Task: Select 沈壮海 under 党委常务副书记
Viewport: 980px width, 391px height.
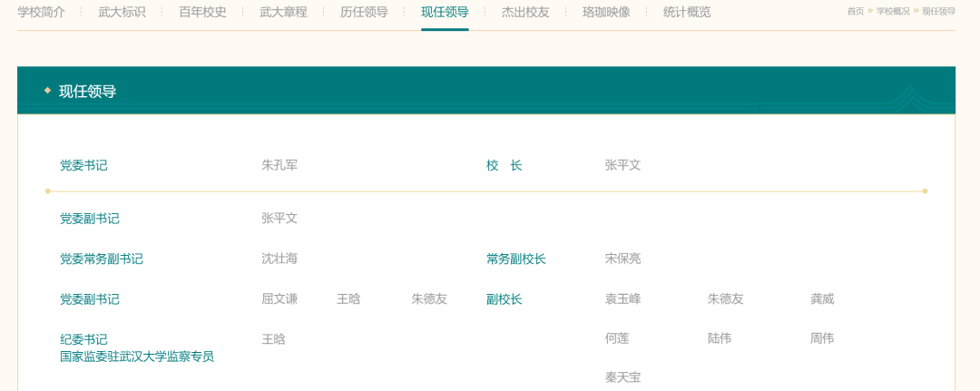Action: (279, 259)
